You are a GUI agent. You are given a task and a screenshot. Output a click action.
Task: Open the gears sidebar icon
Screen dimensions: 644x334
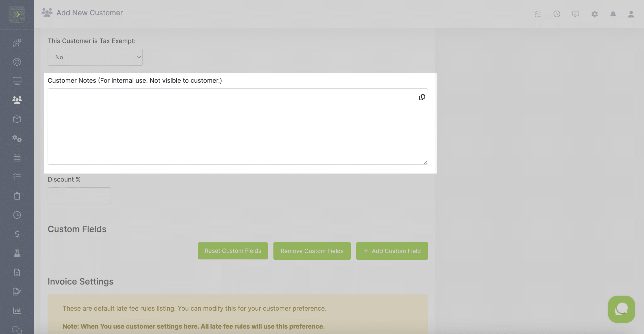pyautogui.click(x=17, y=139)
